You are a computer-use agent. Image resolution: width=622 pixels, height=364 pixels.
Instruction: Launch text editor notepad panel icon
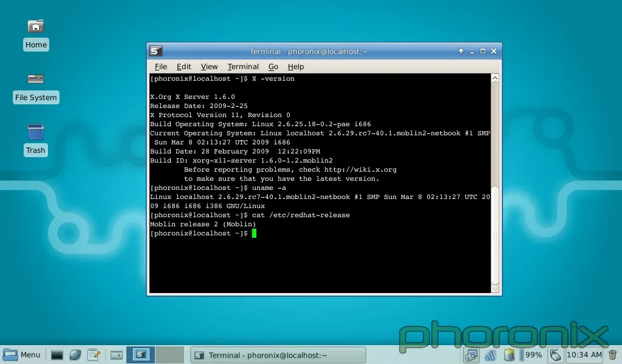click(x=94, y=355)
